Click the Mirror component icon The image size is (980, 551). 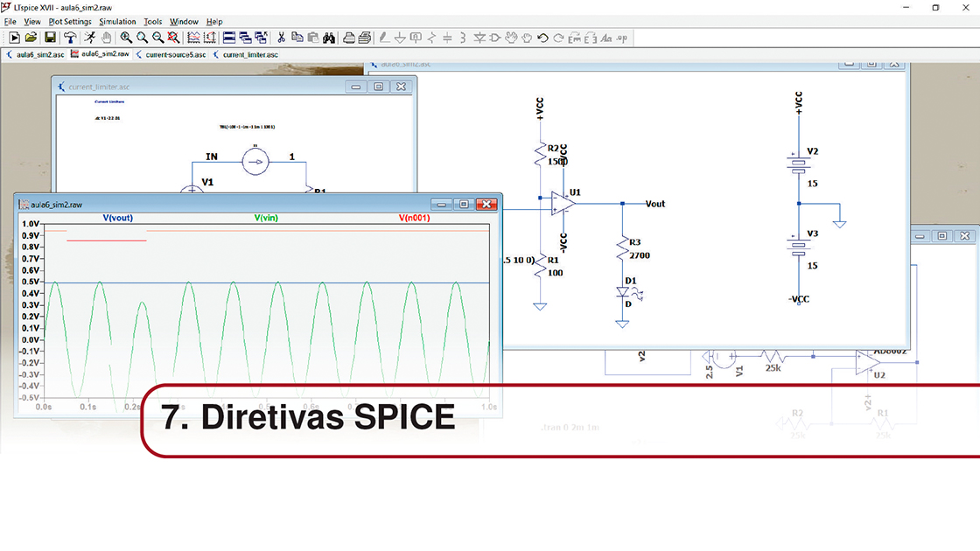[590, 38]
